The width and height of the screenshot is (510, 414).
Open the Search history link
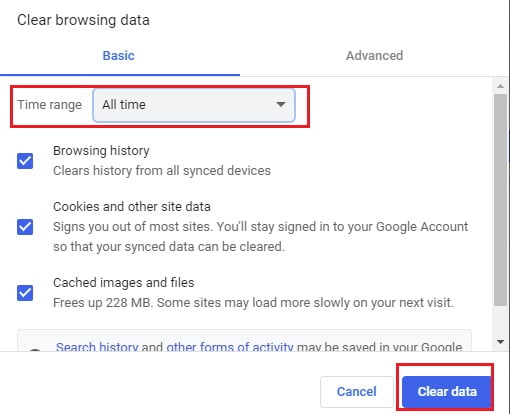97,347
